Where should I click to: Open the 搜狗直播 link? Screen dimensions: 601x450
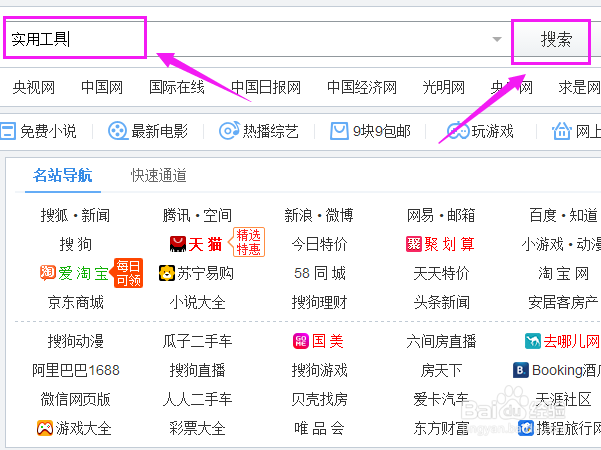pos(197,370)
